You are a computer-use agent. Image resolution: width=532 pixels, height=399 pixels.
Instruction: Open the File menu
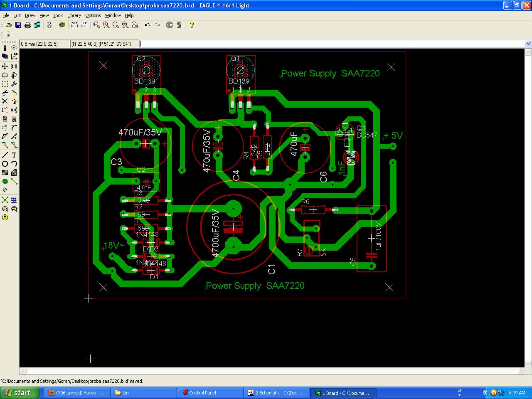click(x=6, y=15)
